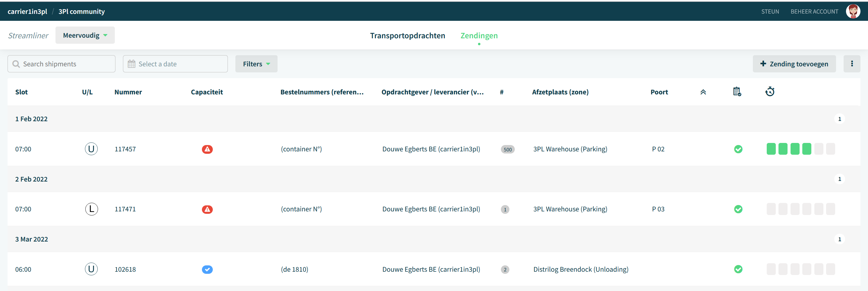The height and width of the screenshot is (291, 868).
Task: Collapse the 1 Feb 2022 date group
Action: [434, 119]
